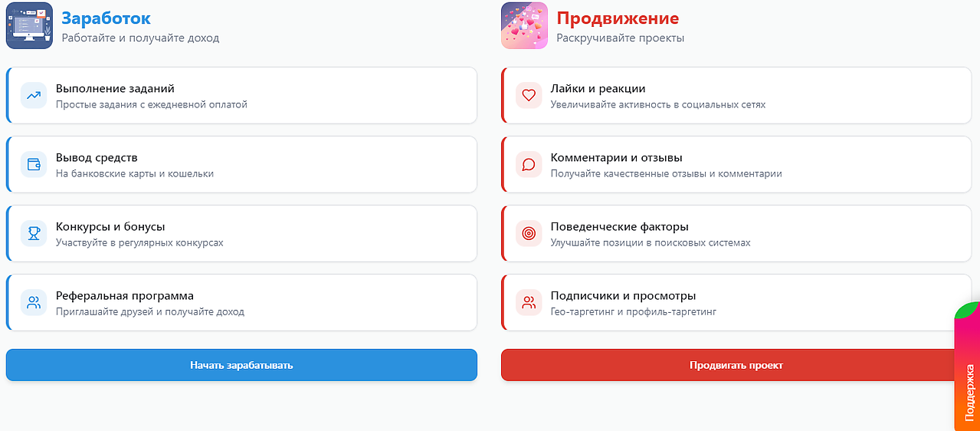Image resolution: width=980 pixels, height=431 pixels.
Task: Click the speech bubble icon for Комментарии
Action: tap(528, 164)
